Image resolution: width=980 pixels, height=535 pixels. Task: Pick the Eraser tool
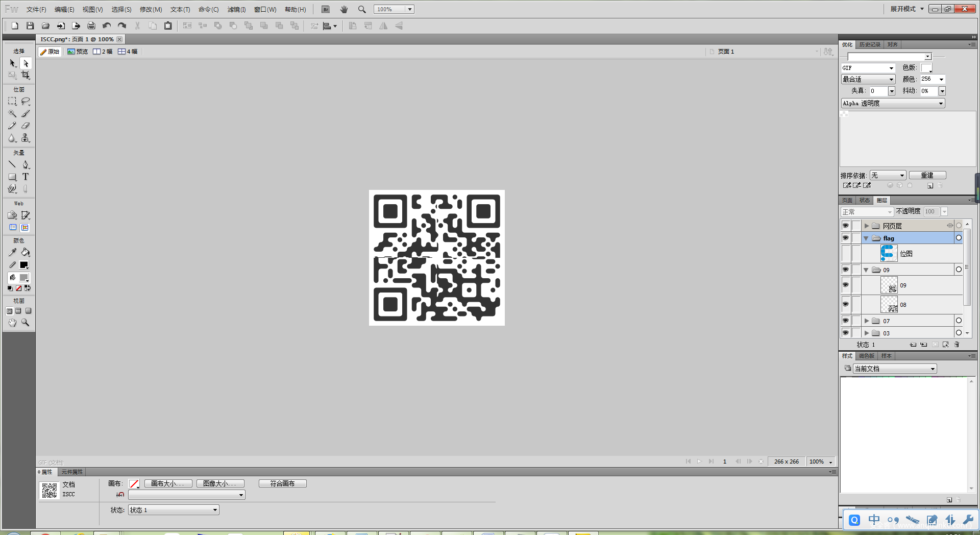[25, 126]
